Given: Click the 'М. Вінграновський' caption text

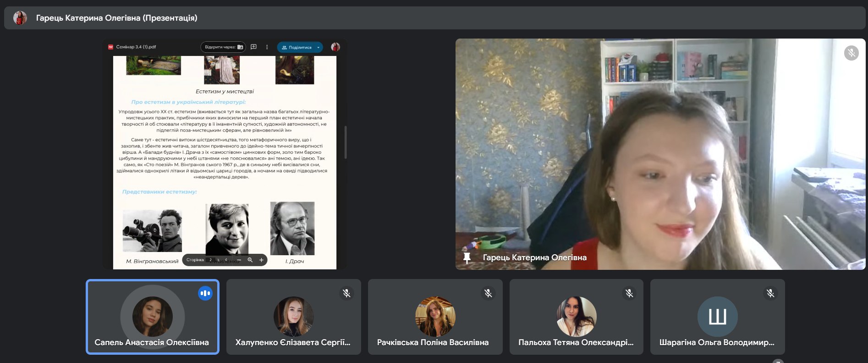Looking at the screenshot, I should point(152,261).
